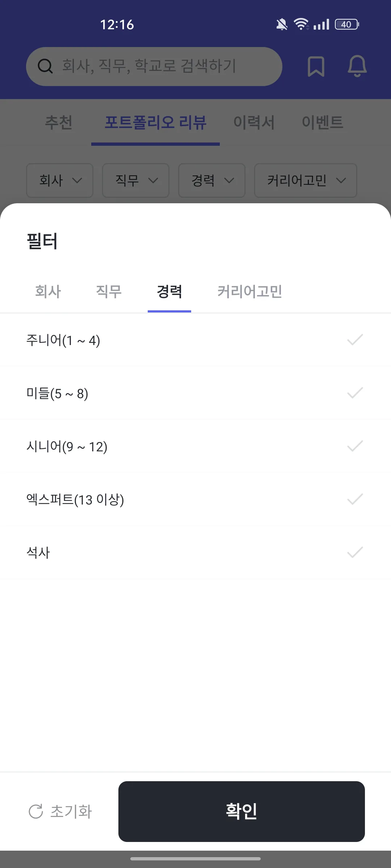
Task: Switch to 회사 tab in filter sheet
Action: [48, 292]
